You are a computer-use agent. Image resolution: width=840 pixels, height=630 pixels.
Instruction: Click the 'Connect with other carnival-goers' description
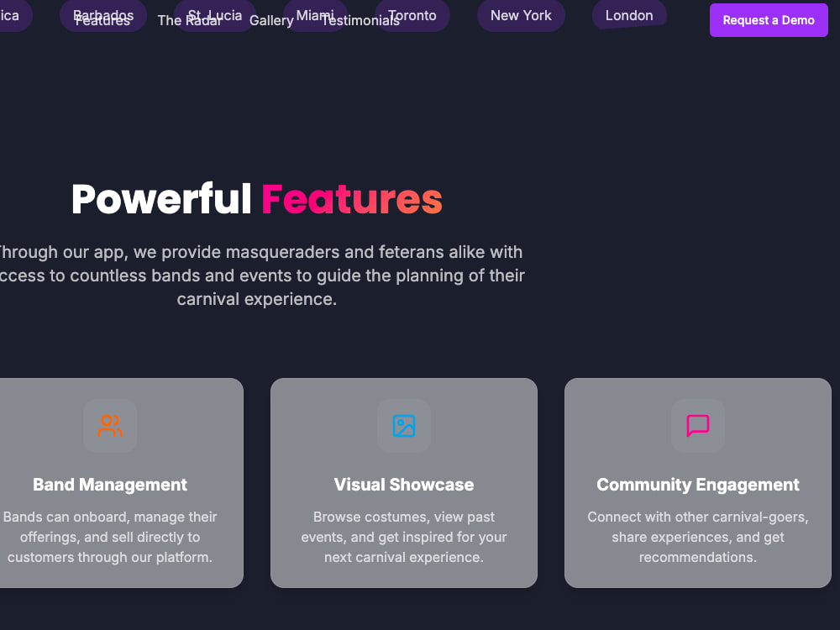698,537
